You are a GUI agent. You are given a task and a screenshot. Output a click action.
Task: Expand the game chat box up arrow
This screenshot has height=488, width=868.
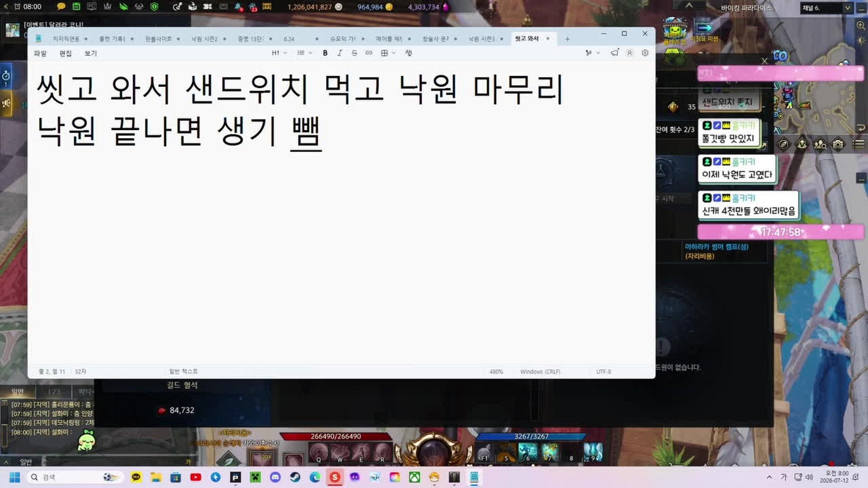click(6, 462)
